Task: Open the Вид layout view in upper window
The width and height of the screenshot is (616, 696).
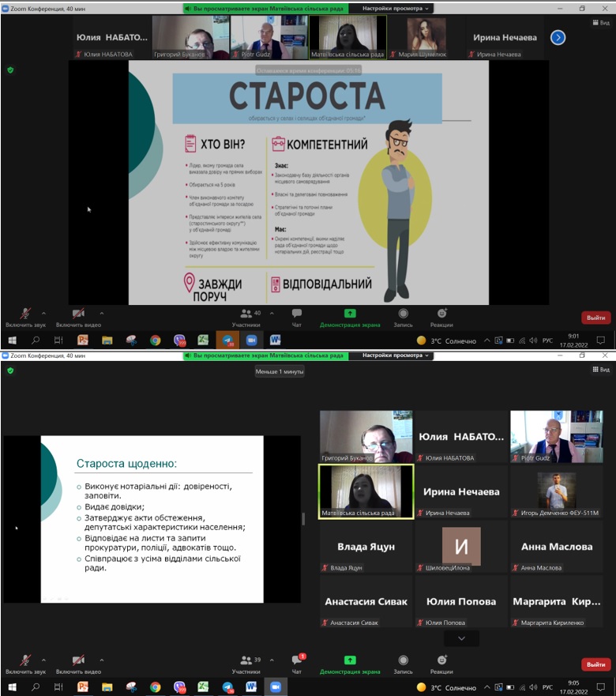Action: tap(599, 23)
